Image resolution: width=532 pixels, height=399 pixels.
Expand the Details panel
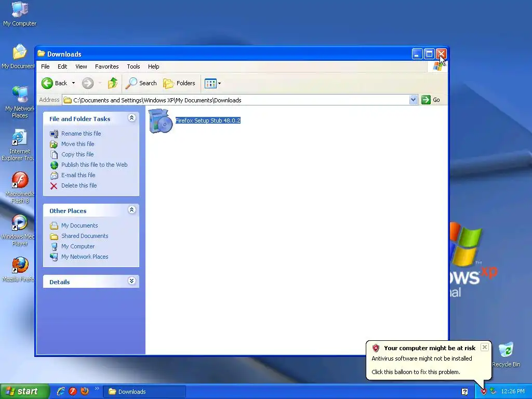131,281
